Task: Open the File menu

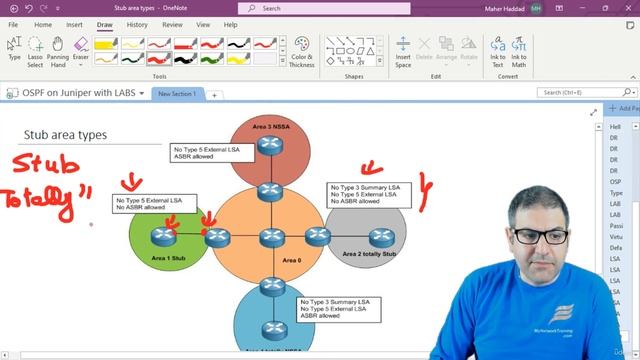Action: click(13, 25)
